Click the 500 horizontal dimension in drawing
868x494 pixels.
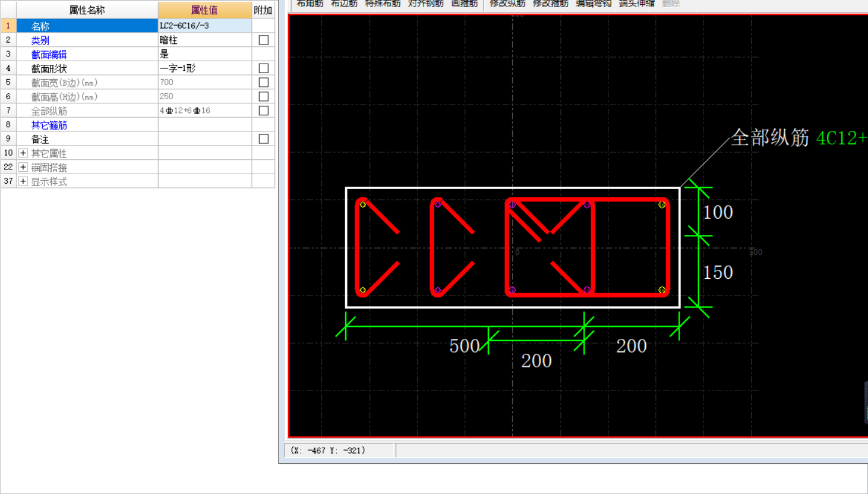click(x=465, y=346)
